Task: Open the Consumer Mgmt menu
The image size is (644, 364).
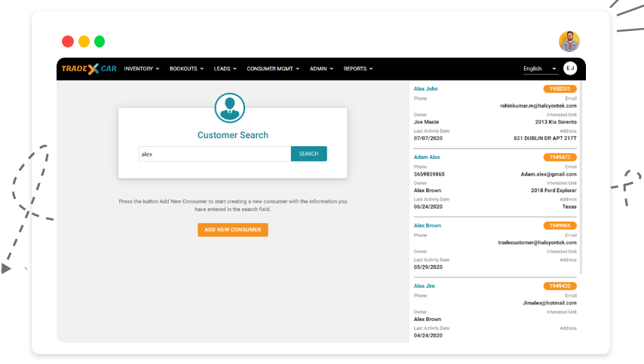Action: 273,69
